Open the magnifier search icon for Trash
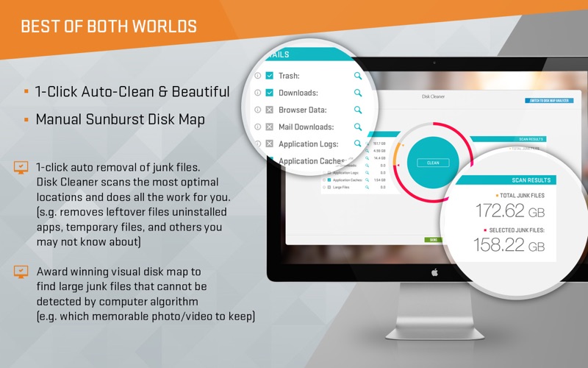Image resolution: width=588 pixels, height=368 pixels. [358, 76]
